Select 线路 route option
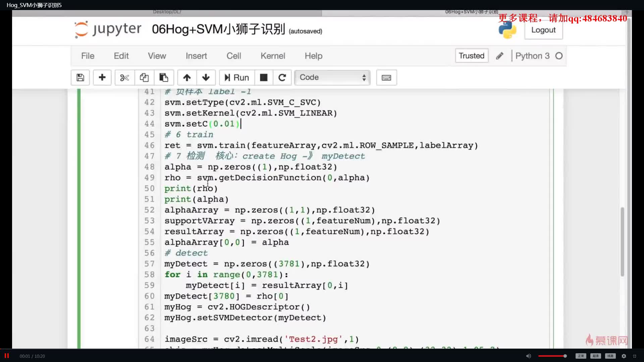 (610, 356)
